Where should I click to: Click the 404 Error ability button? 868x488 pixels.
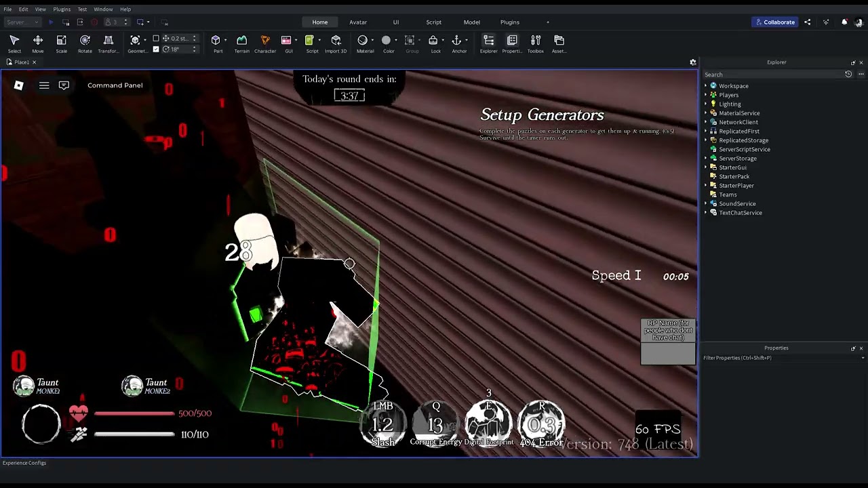coord(542,424)
